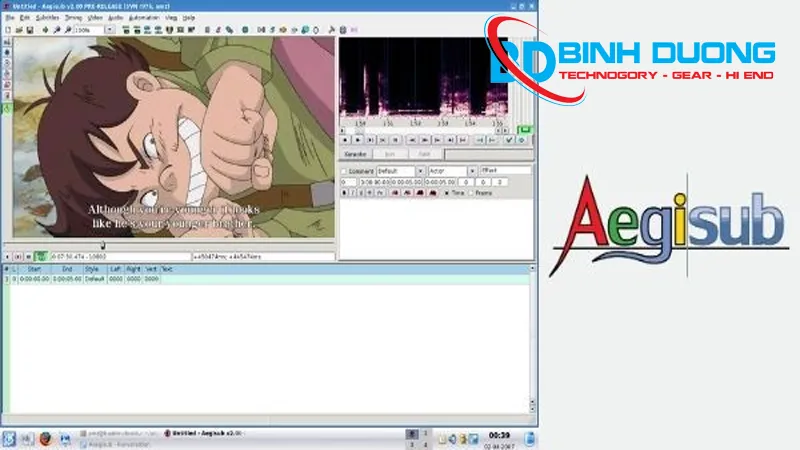800x450 pixels.
Task: Toggle the green audio zoom link button
Action: pos(524,130)
